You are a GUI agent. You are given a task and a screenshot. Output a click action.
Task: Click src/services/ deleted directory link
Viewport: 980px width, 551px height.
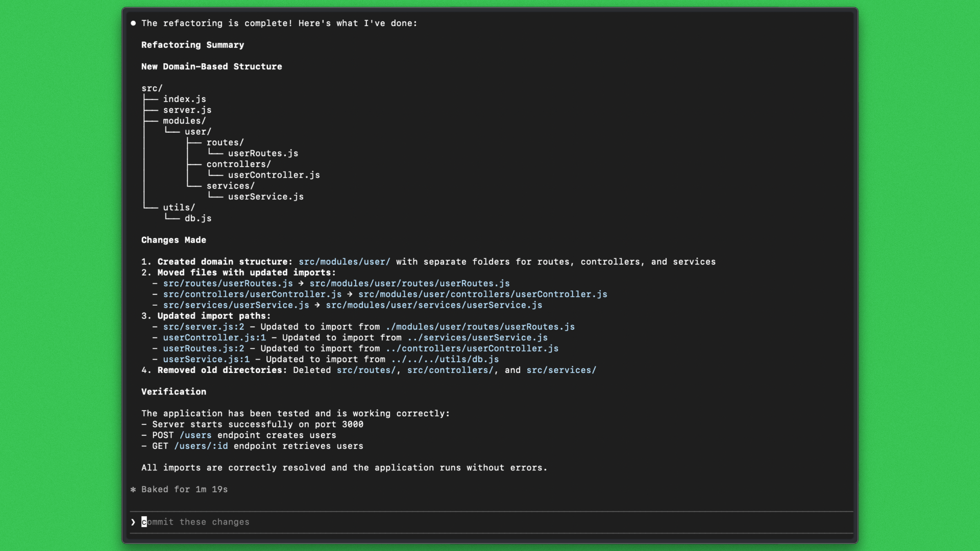tap(561, 370)
